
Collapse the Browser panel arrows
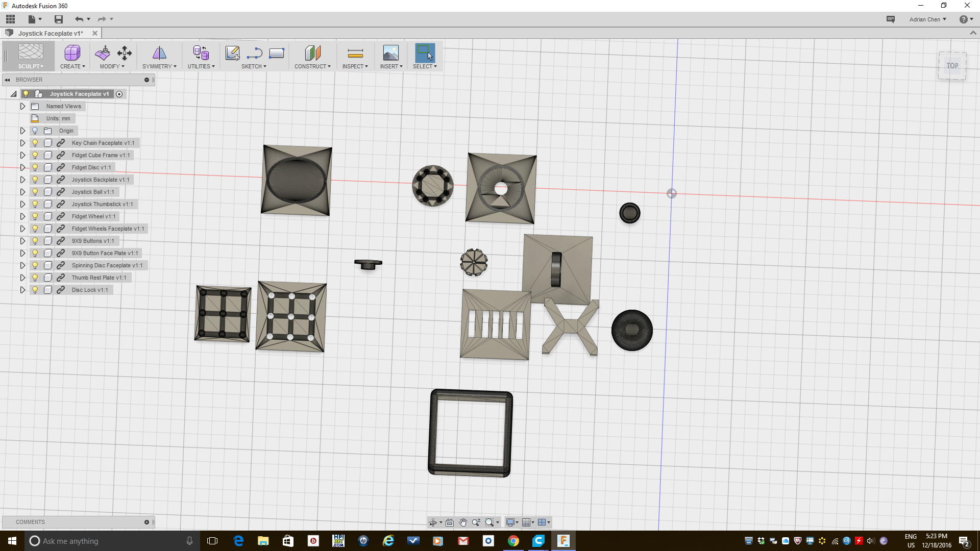tap(7, 80)
